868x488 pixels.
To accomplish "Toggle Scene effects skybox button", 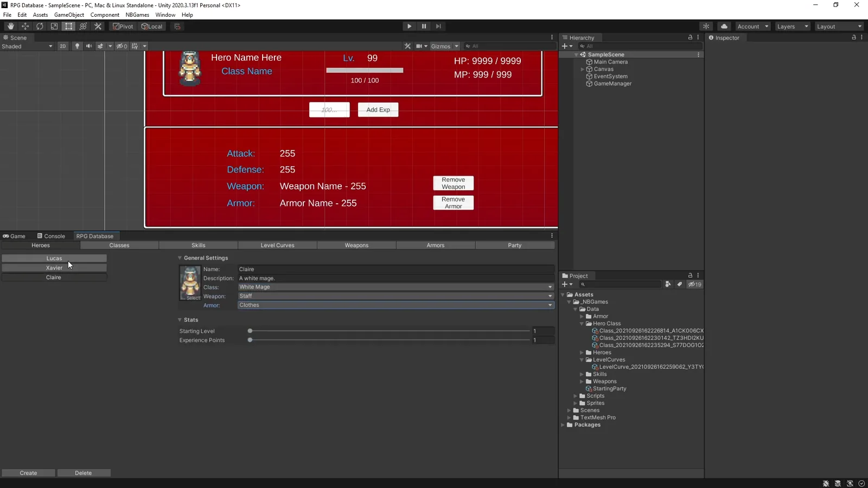I will 100,46.
